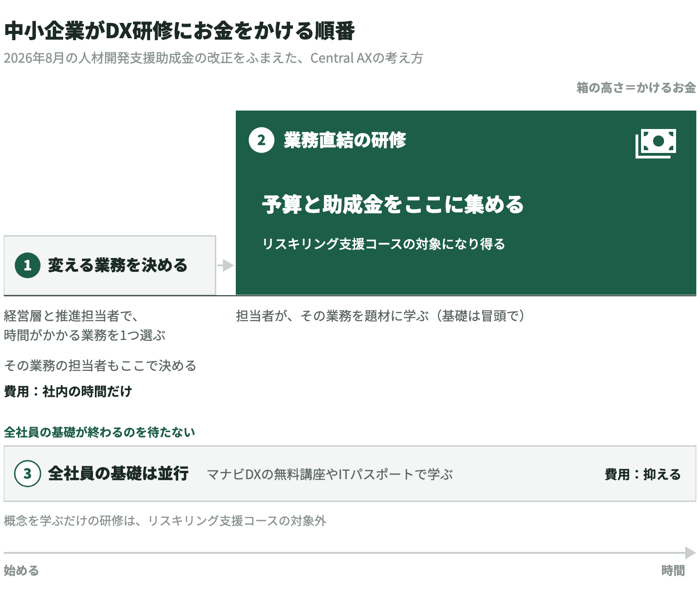This screenshot has height=604, width=700.
Task: Click the axis label 時間
Action: pyautogui.click(x=673, y=571)
